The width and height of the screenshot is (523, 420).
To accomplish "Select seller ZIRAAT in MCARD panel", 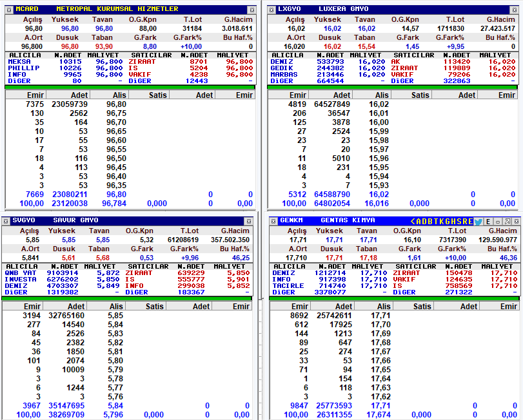I will coord(142,62).
